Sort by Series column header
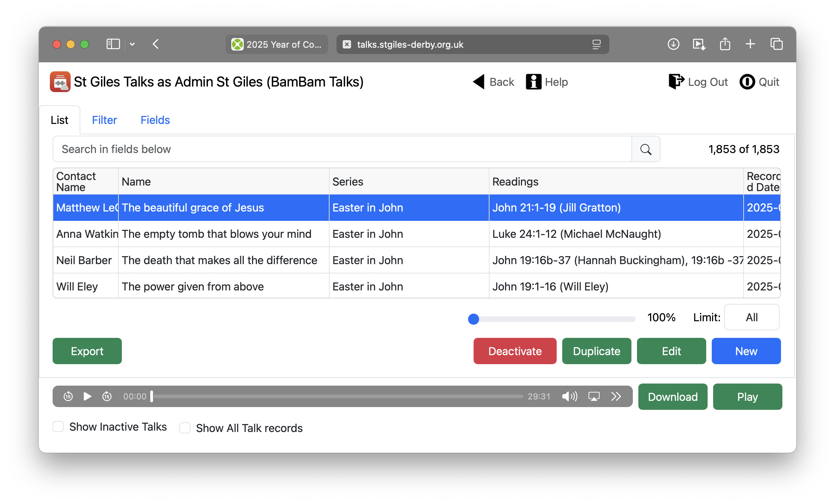The width and height of the screenshot is (835, 504). click(409, 181)
